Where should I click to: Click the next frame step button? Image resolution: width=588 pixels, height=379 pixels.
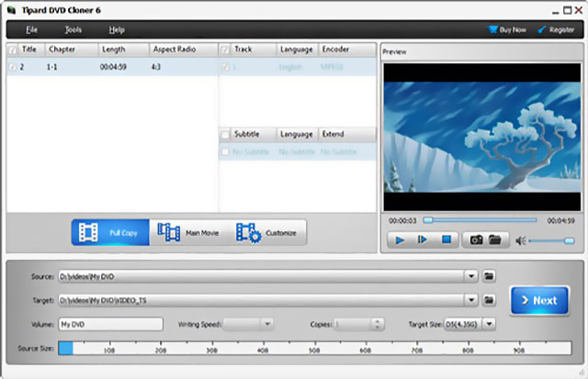(x=423, y=240)
